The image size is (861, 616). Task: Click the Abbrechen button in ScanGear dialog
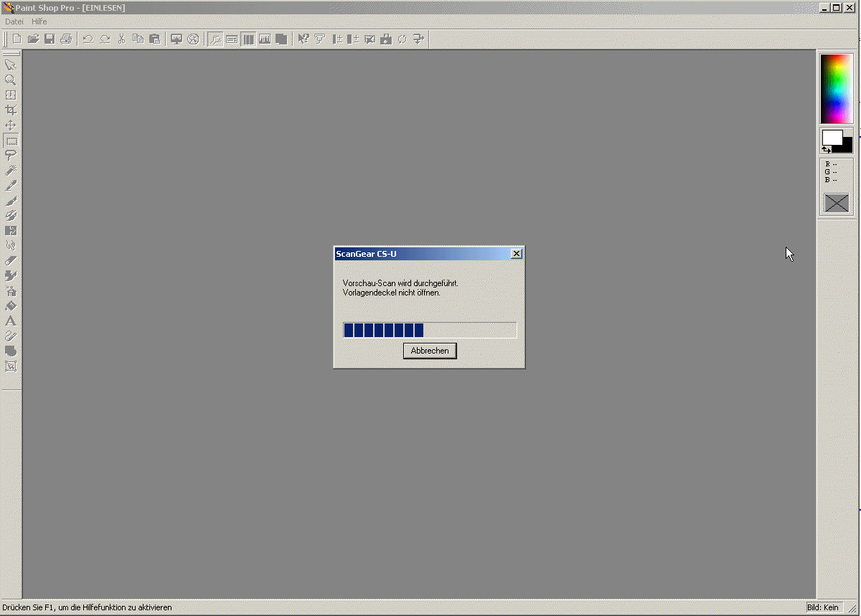click(x=430, y=351)
